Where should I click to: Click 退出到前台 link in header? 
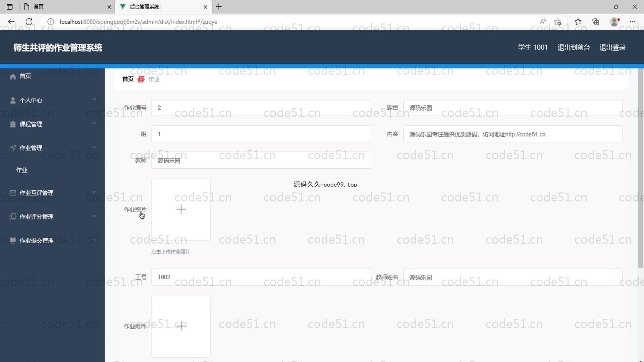(x=574, y=47)
